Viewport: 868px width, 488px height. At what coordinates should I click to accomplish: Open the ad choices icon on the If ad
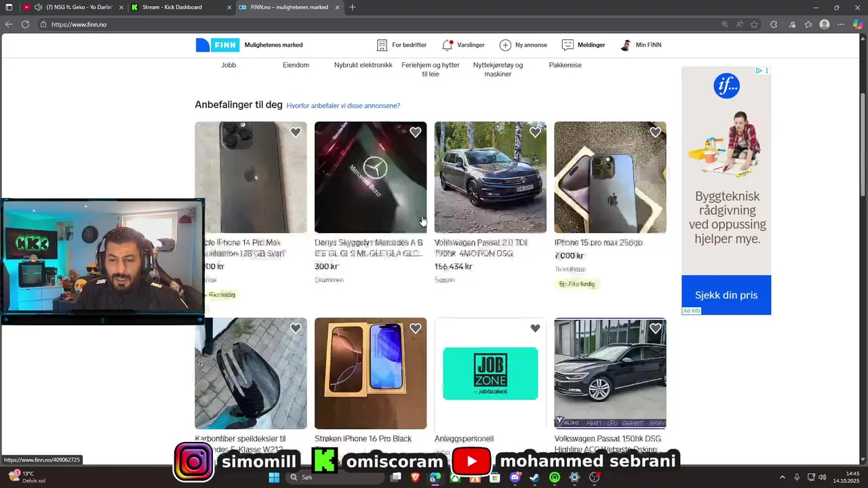point(759,70)
